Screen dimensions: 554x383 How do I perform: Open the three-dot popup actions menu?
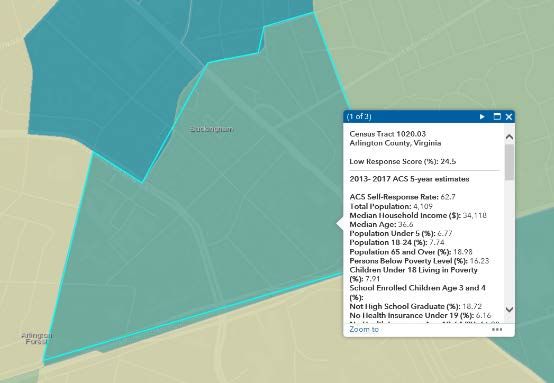coord(497,329)
